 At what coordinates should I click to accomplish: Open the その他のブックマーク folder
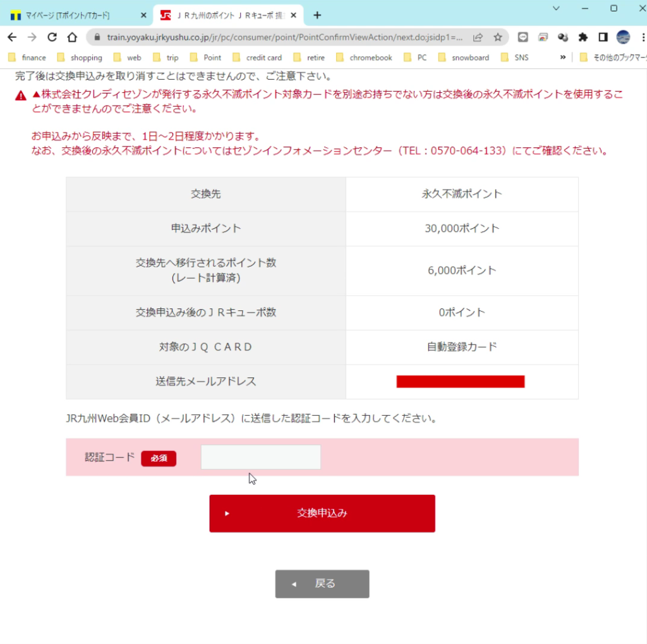point(613,58)
